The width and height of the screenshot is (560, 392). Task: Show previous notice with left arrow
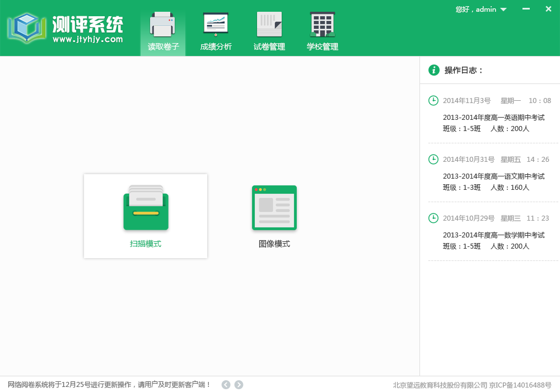226,385
